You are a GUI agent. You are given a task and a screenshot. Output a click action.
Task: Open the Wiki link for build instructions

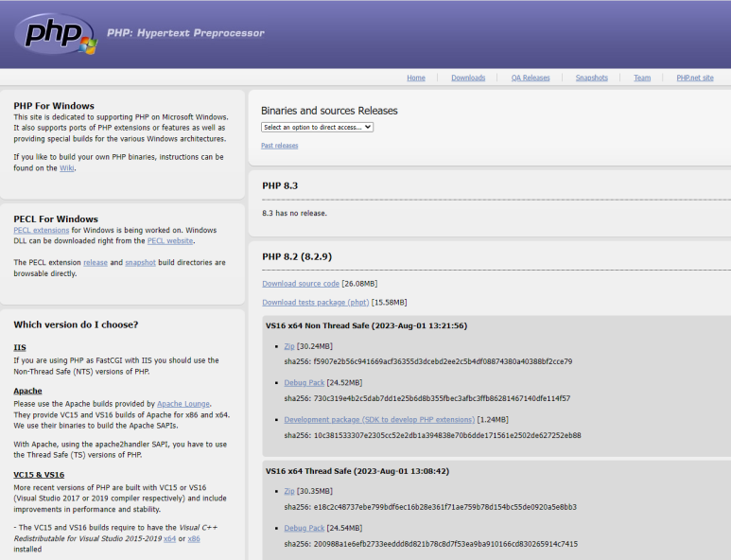(x=66, y=168)
